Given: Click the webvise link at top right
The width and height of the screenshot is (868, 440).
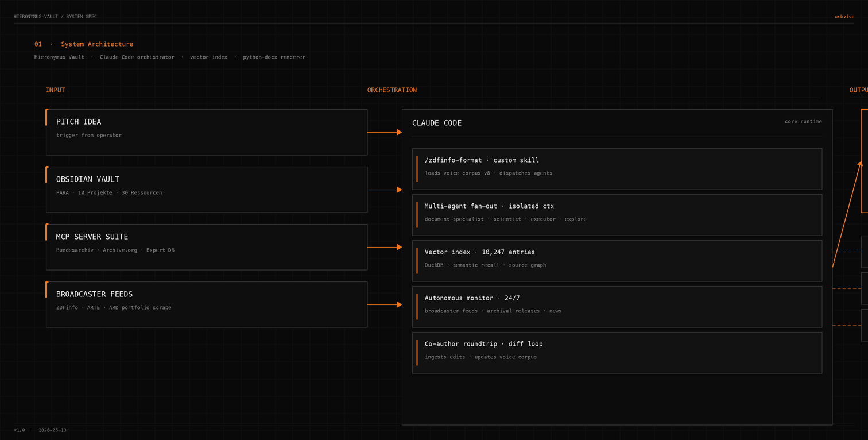Looking at the screenshot, I should 844,17.
